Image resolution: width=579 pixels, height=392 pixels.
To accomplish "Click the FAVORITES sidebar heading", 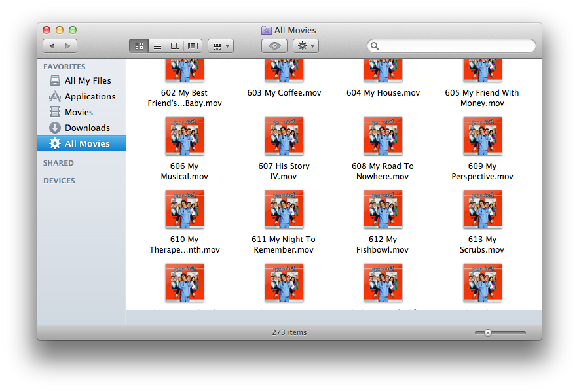I will pyautogui.click(x=64, y=67).
